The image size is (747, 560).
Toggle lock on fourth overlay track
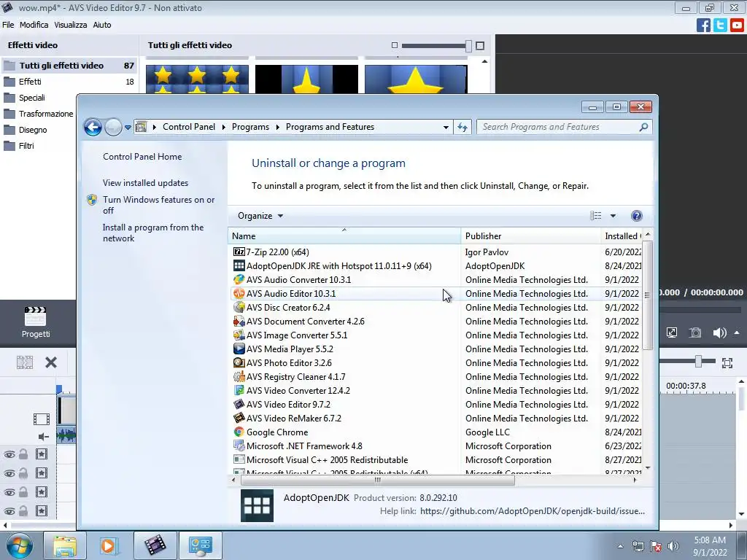pyautogui.click(x=23, y=511)
